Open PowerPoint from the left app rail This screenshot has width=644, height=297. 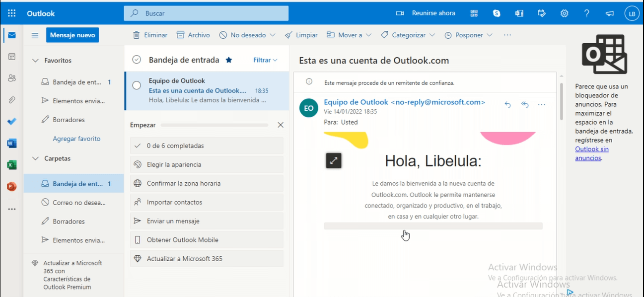coord(12,187)
